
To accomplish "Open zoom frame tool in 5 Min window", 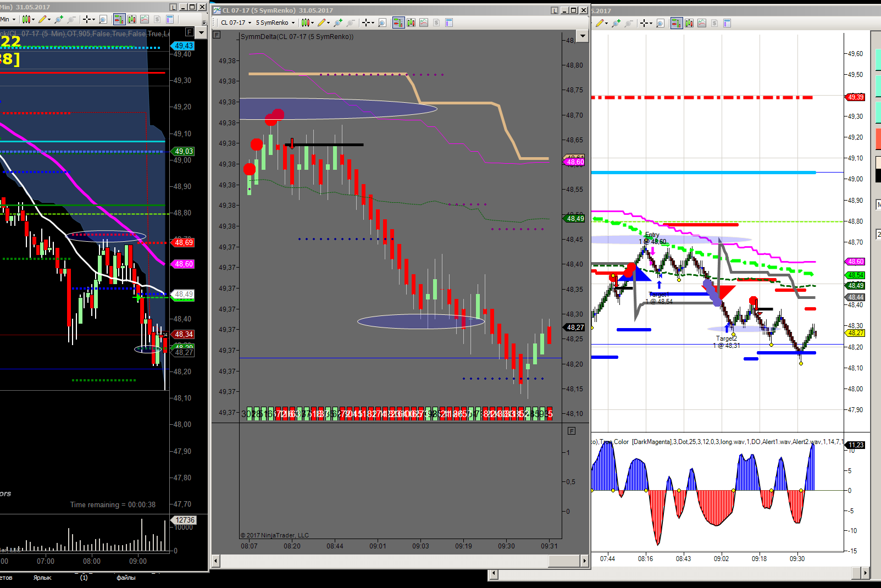I will [x=103, y=19].
